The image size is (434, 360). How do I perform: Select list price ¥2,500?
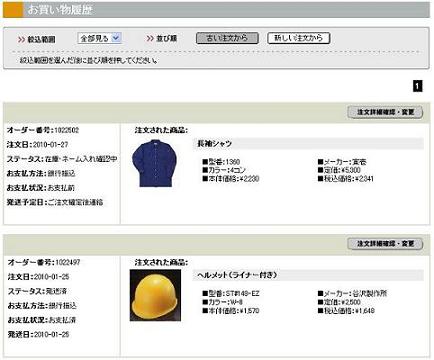coord(351,302)
